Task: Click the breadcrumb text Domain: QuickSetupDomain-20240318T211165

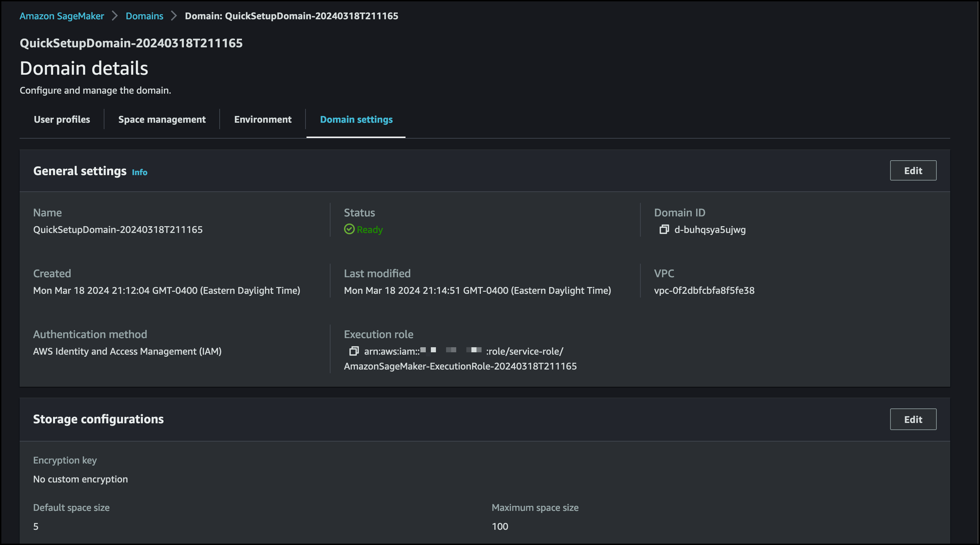Action: 291,16
